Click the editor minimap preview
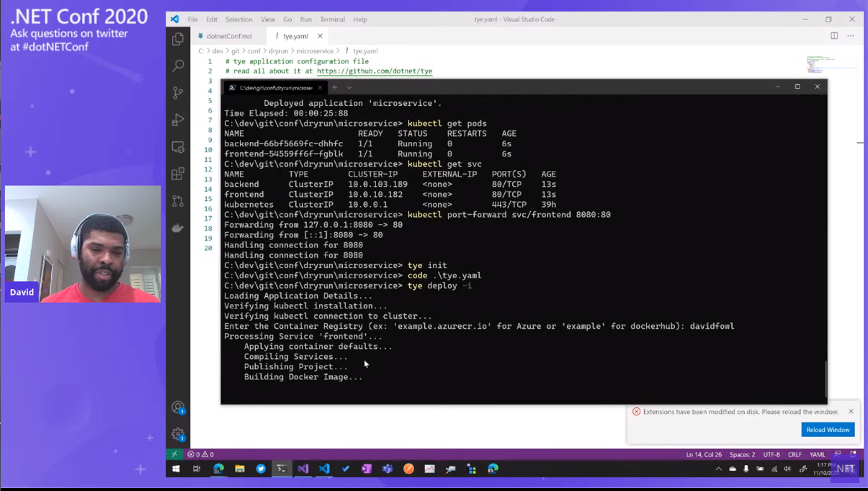The width and height of the screenshot is (868, 491). (x=820, y=65)
